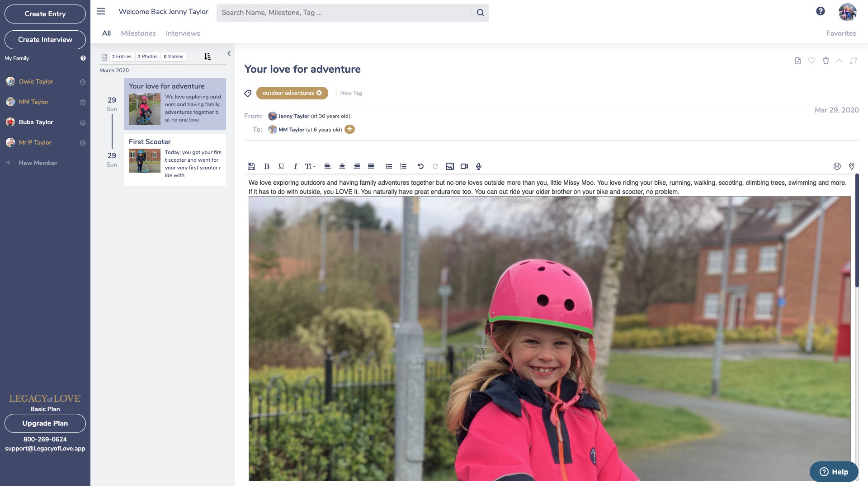Click New Tag to add a tag
Viewport: 868px width, 488px height.
pyautogui.click(x=351, y=93)
